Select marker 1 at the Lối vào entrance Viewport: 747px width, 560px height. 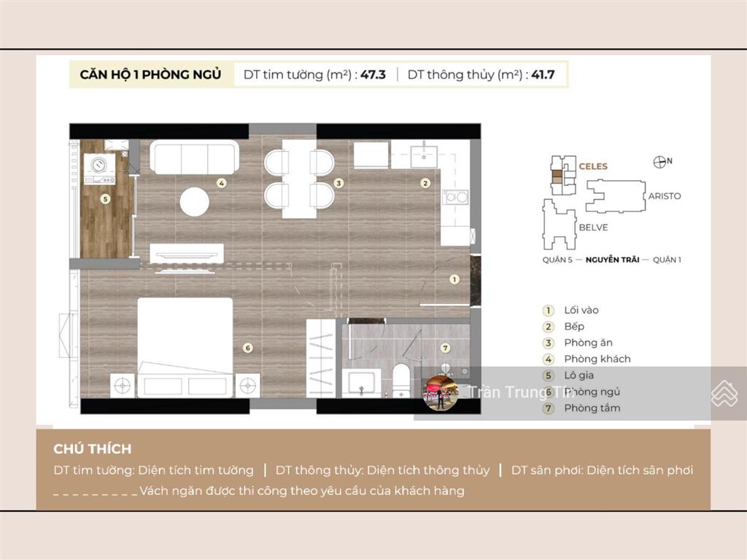coord(454,279)
